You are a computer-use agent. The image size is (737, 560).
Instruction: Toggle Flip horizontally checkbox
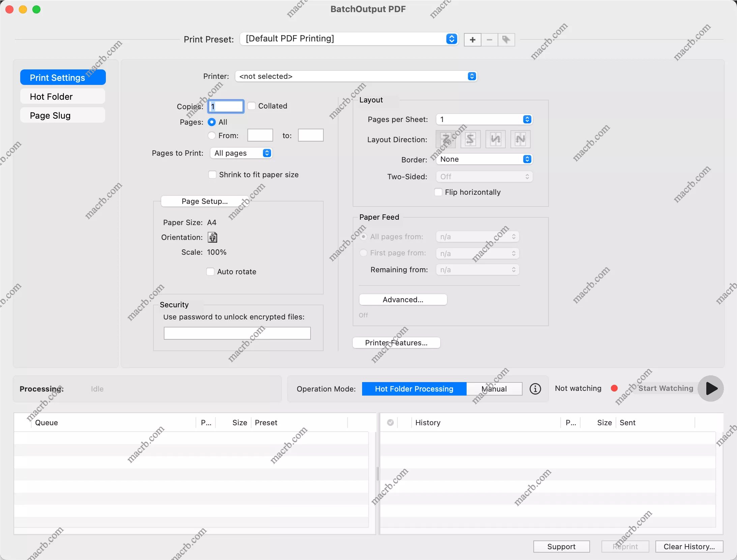click(x=438, y=192)
